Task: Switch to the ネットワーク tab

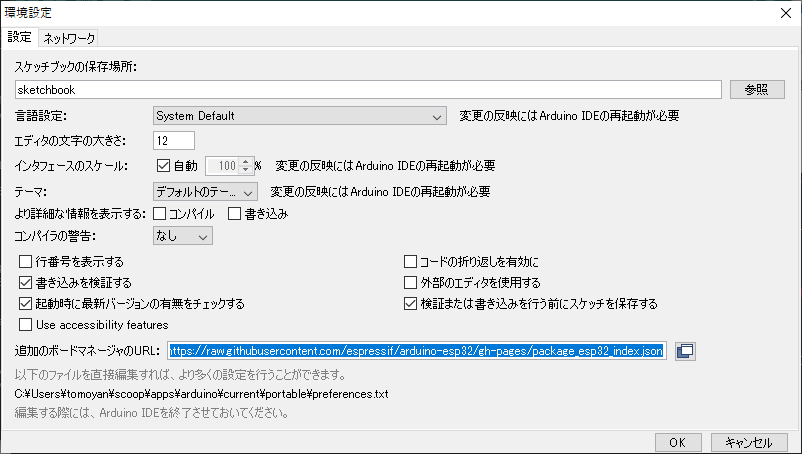Action: (69, 38)
